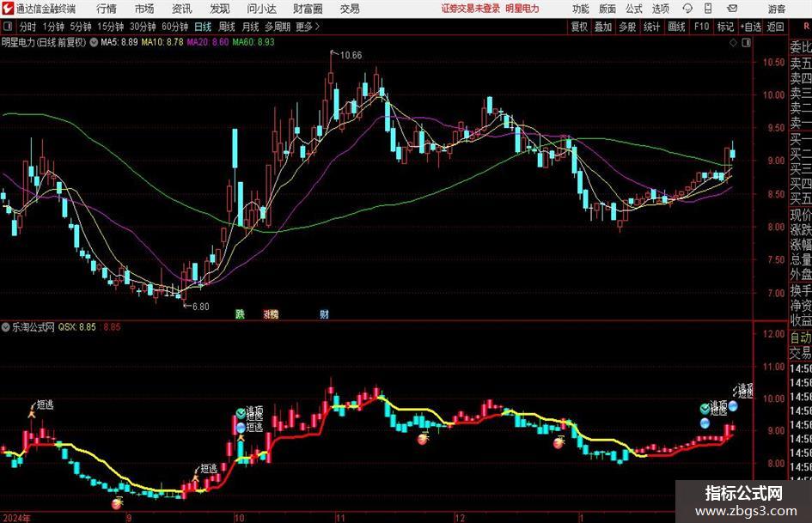Open the 公式 menu
The width and height of the screenshot is (812, 523).
coord(633,9)
